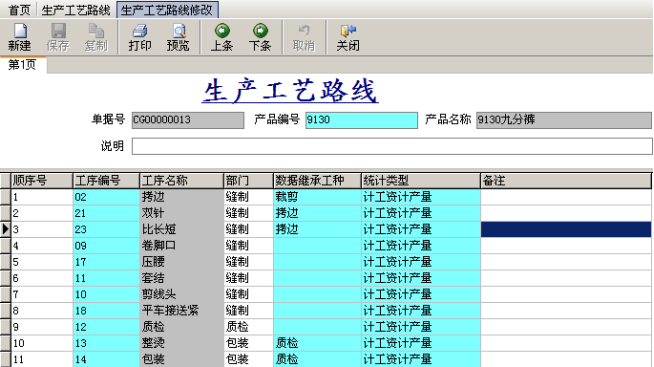Click the 部门 column header
654x367 pixels.
pyautogui.click(x=249, y=181)
